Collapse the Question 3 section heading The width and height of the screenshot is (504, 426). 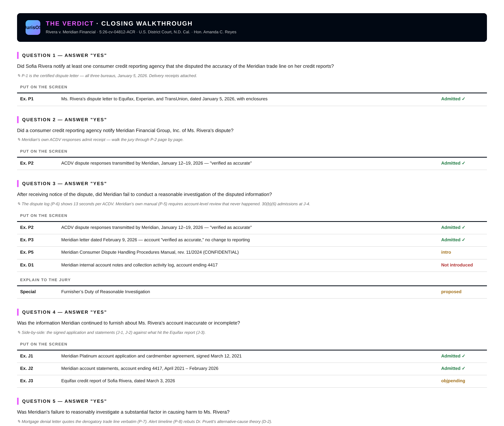click(64, 184)
